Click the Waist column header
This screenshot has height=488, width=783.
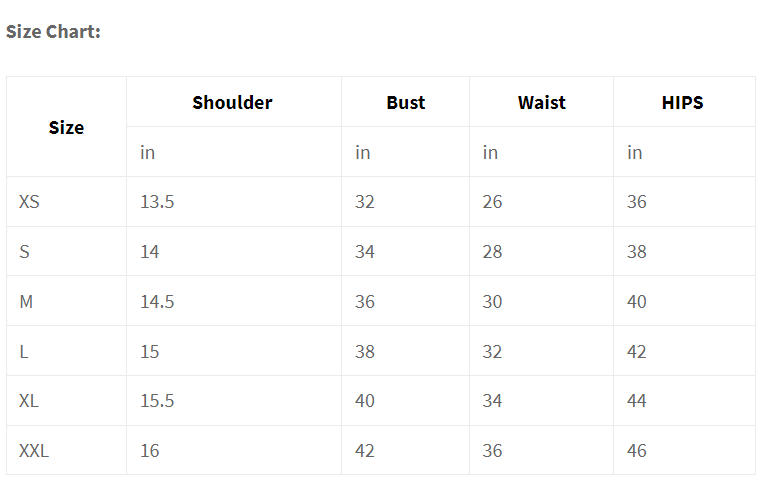click(x=541, y=102)
